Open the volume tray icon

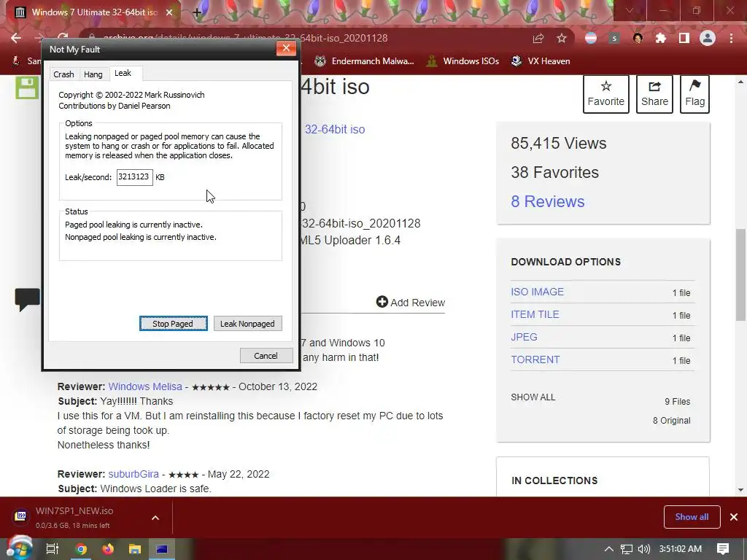(x=643, y=549)
